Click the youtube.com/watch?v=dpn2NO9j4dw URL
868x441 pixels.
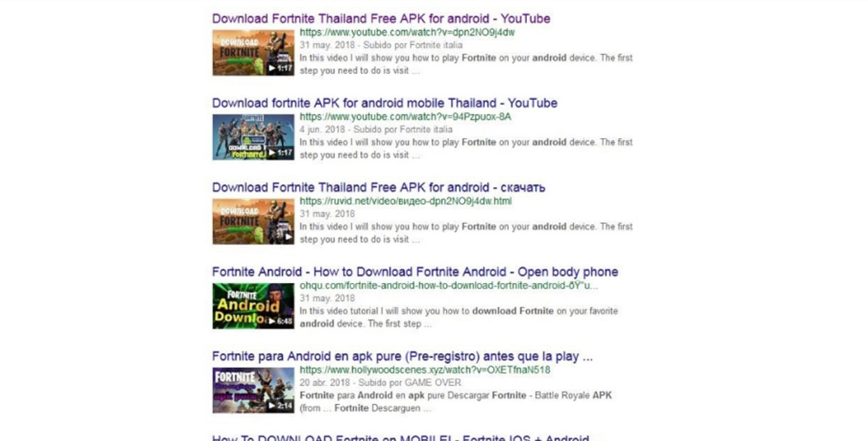click(x=407, y=32)
